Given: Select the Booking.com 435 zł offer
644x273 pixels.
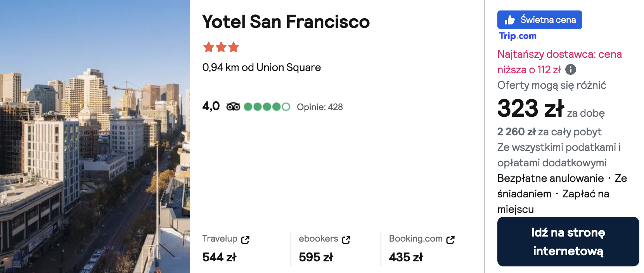Looking at the screenshot, I should 422,248.
